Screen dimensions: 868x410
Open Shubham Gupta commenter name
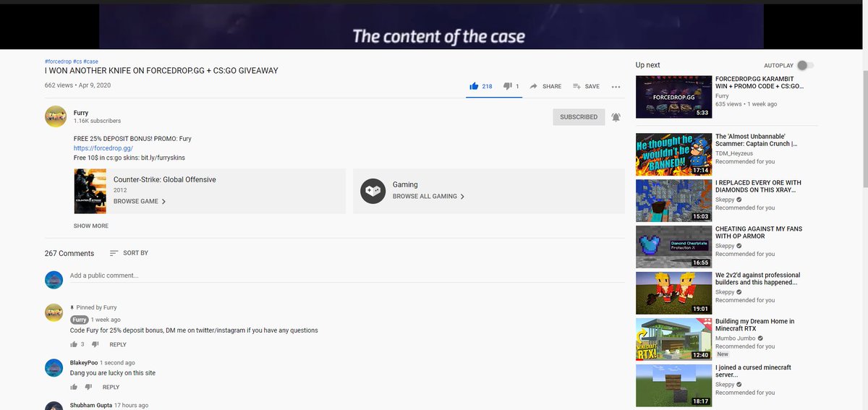click(91, 405)
